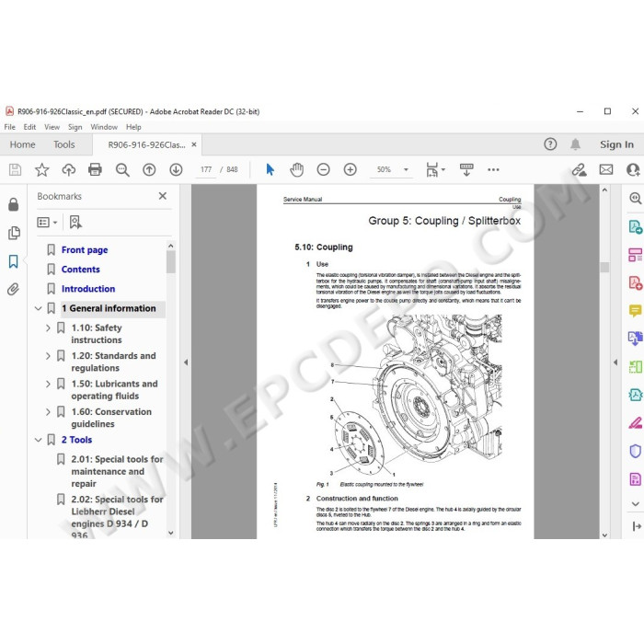Open Protect shield tool
Screen dimensions: 644x644
635,451
